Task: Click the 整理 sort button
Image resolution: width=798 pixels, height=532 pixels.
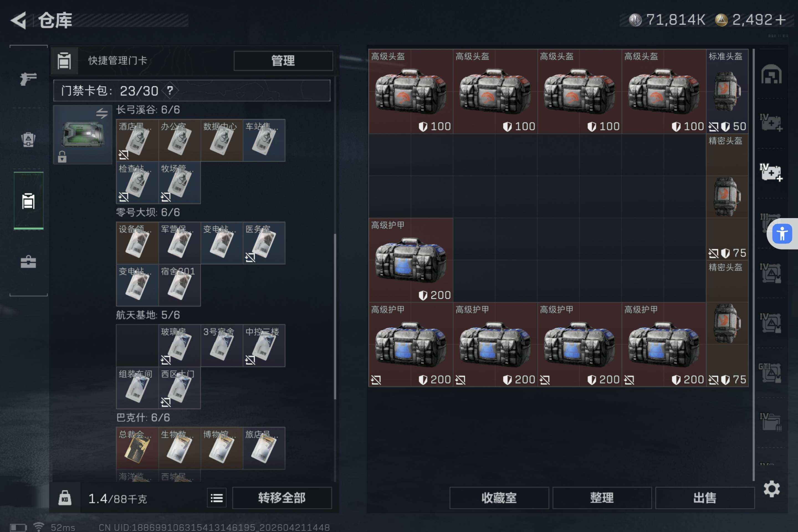Action: 602,498
